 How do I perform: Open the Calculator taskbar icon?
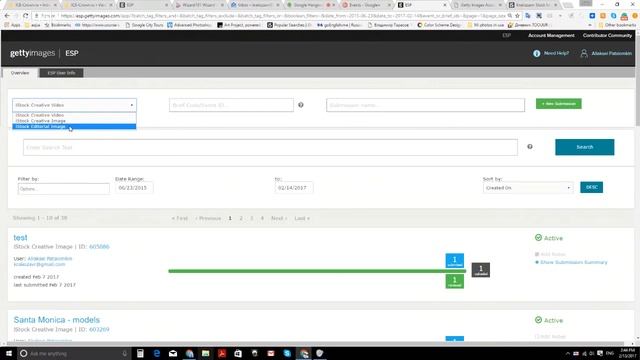[140, 353]
